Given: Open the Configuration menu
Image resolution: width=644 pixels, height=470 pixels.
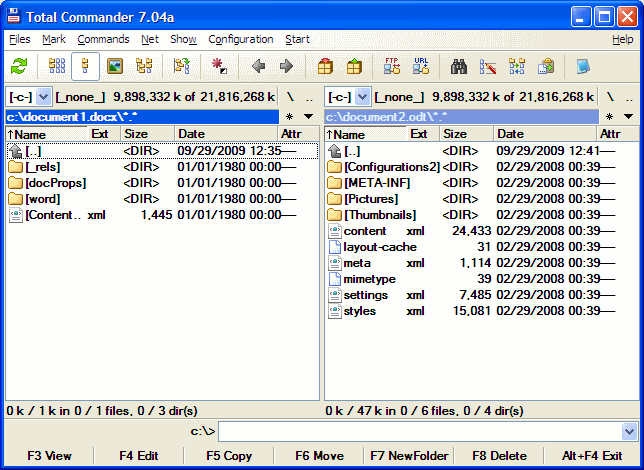Looking at the screenshot, I should 240,39.
